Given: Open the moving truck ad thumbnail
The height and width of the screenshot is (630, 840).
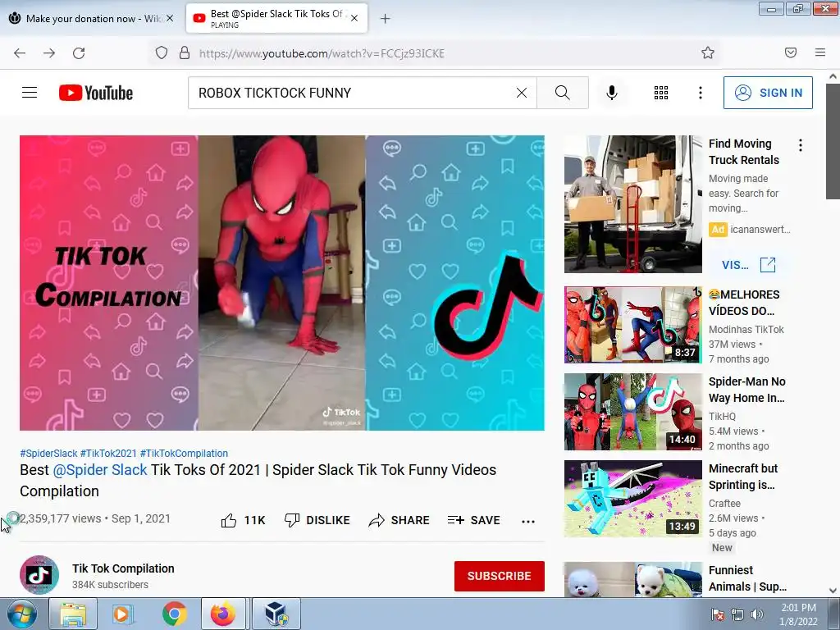Looking at the screenshot, I should tap(632, 204).
